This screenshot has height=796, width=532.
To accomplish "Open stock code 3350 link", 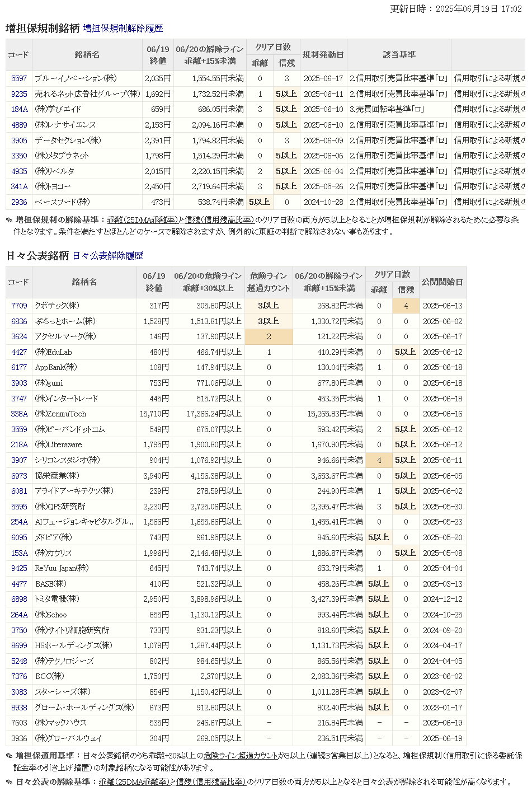I will 19,156.
